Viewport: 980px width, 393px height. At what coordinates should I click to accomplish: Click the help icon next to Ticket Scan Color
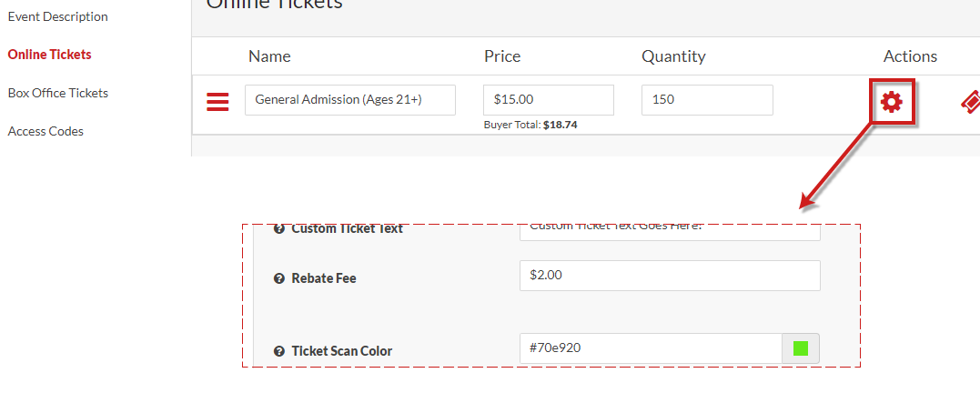pyautogui.click(x=279, y=351)
